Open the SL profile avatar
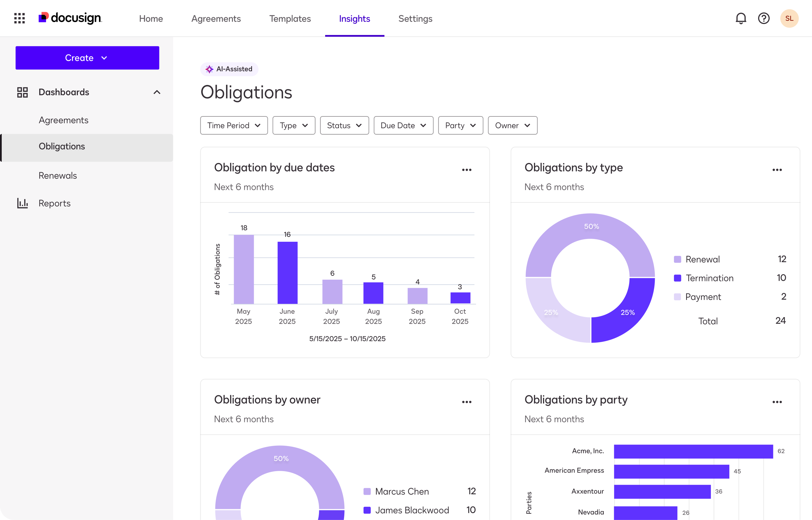Screen dimensions: 812x520 (x=790, y=18)
